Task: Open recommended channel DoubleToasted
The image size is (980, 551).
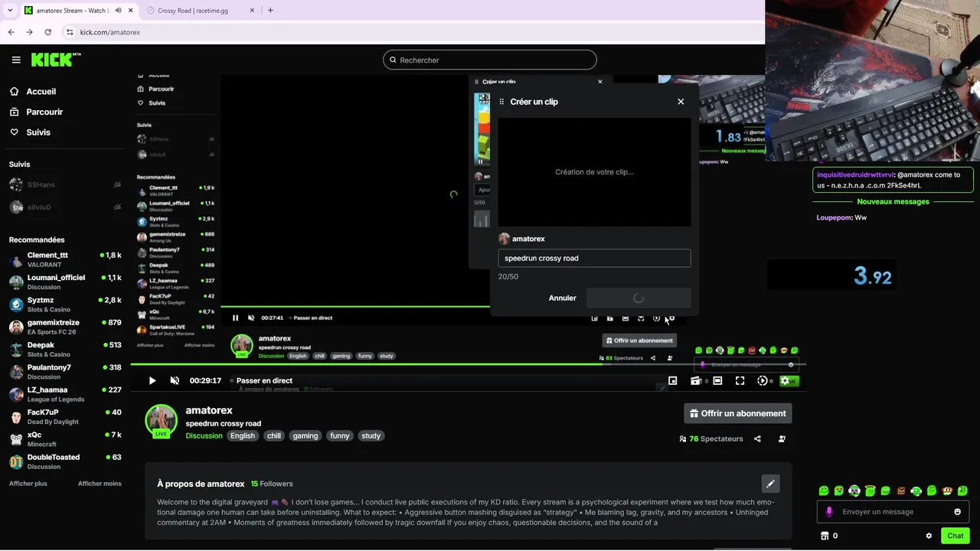Action: click(64, 461)
